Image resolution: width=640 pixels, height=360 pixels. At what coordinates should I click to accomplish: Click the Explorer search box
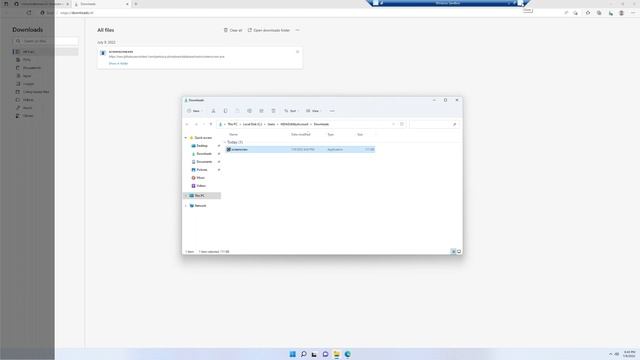(434, 124)
